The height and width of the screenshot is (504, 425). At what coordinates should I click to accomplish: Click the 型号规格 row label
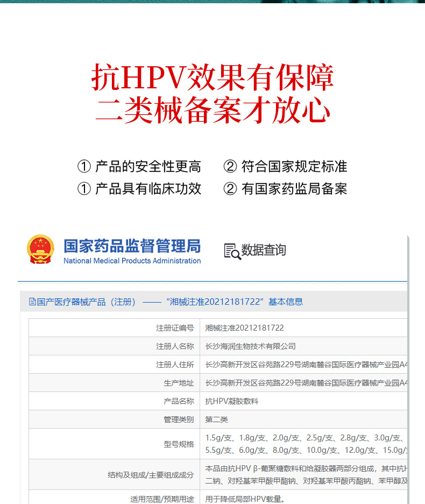pos(179,444)
